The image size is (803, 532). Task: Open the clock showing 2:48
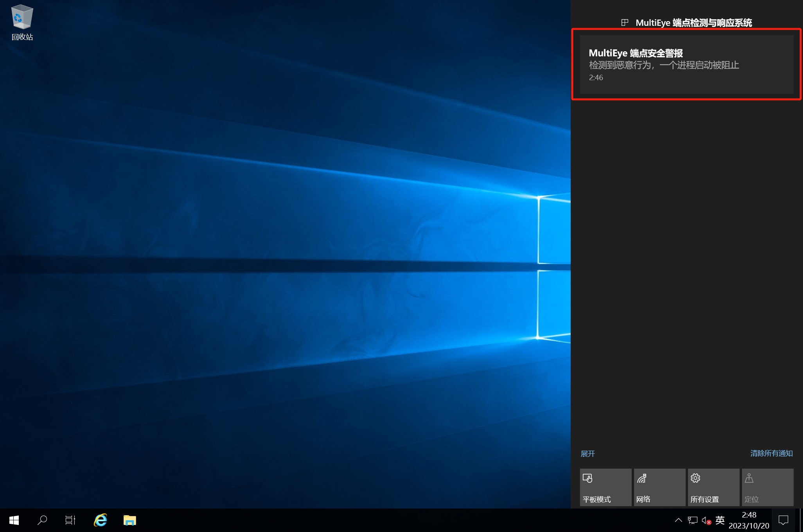[749, 520]
